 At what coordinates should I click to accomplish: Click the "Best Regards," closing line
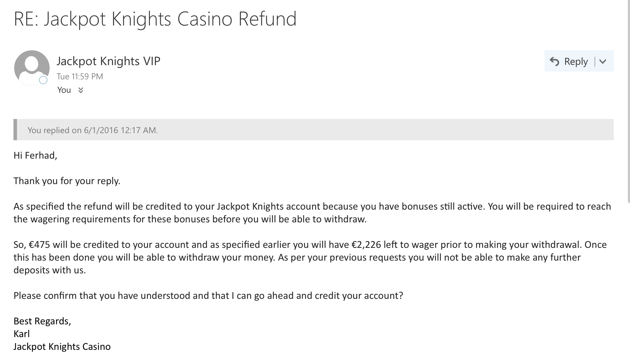click(x=42, y=321)
